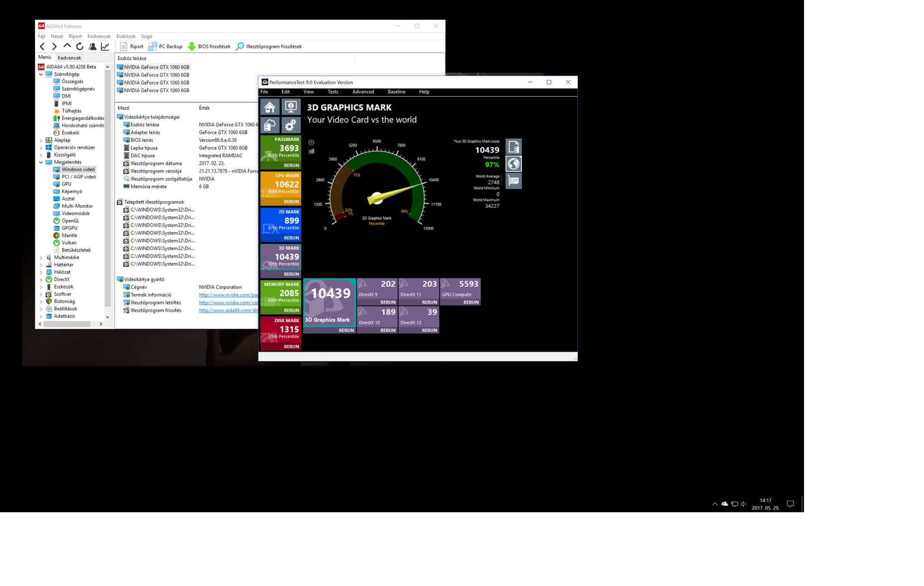Open Illesztőprogram frissítések driver updates

click(x=269, y=46)
